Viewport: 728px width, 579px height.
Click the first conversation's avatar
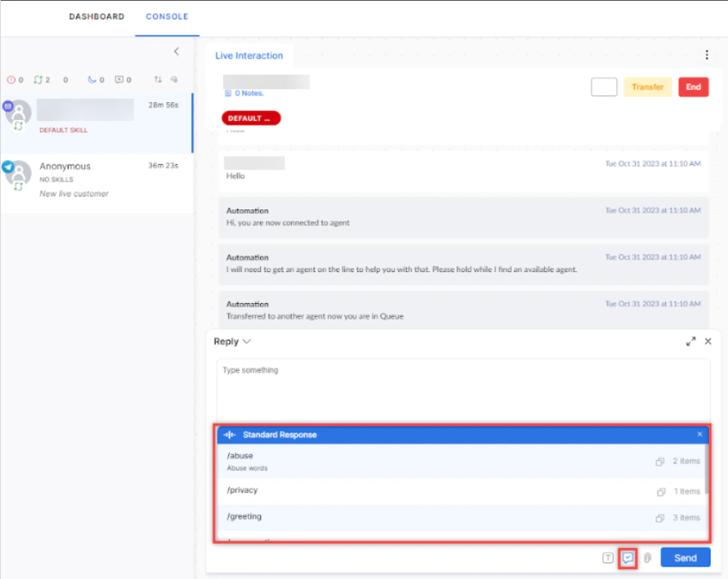click(19, 113)
